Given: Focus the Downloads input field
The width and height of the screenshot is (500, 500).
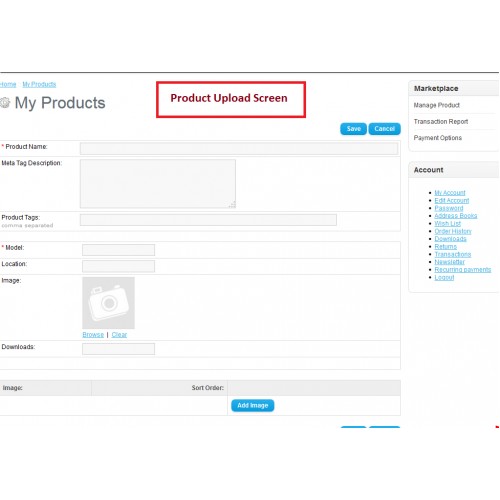Looking at the screenshot, I should click(x=118, y=349).
